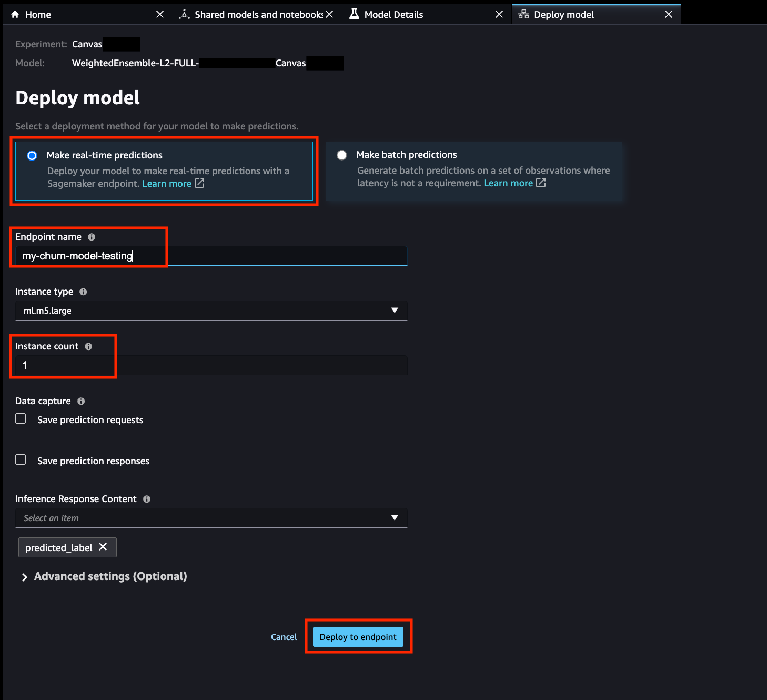
Task: Select Make real-time predictions radio button
Action: click(32, 155)
